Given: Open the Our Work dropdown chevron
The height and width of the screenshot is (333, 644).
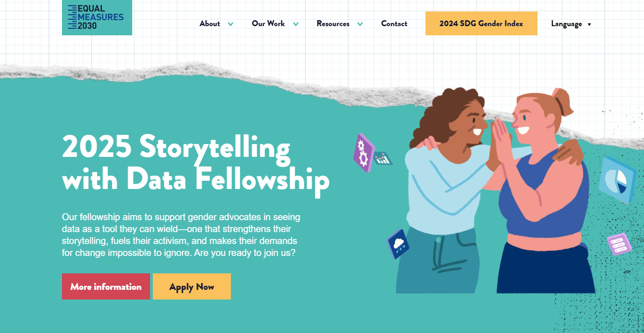Looking at the screenshot, I should pyautogui.click(x=296, y=23).
